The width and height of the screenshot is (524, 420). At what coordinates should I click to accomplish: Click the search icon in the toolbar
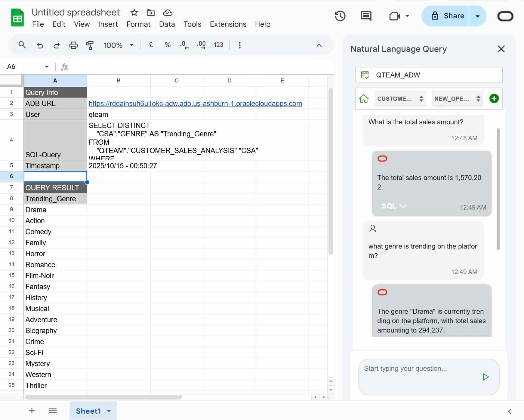click(x=22, y=45)
